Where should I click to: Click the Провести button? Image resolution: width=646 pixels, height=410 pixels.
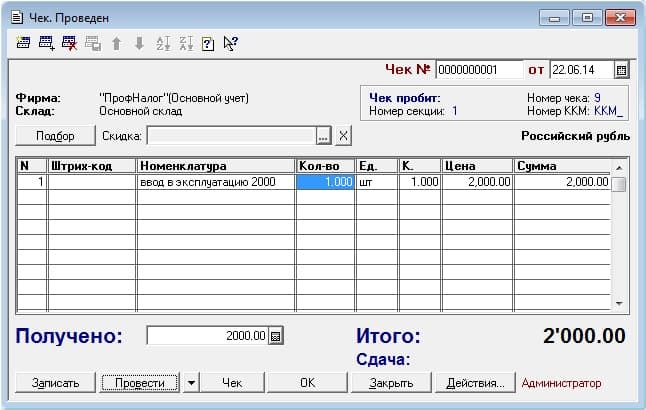140,383
